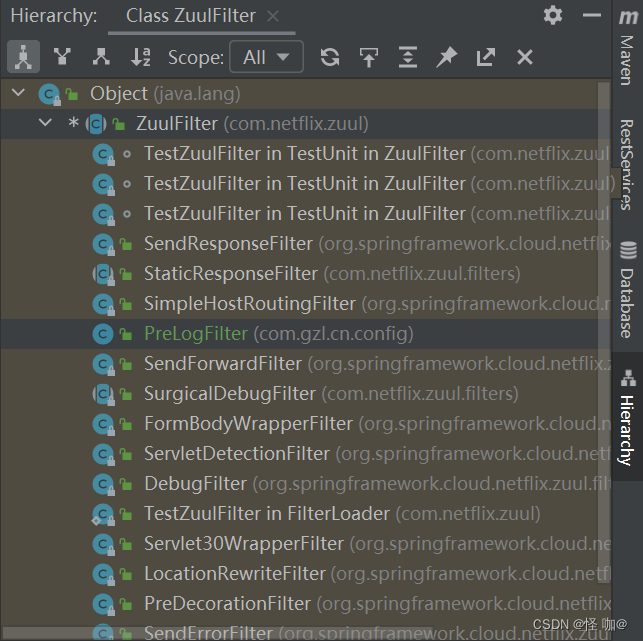
Task: Switch to Supertypes Hierarchy view
Action: 62,57
